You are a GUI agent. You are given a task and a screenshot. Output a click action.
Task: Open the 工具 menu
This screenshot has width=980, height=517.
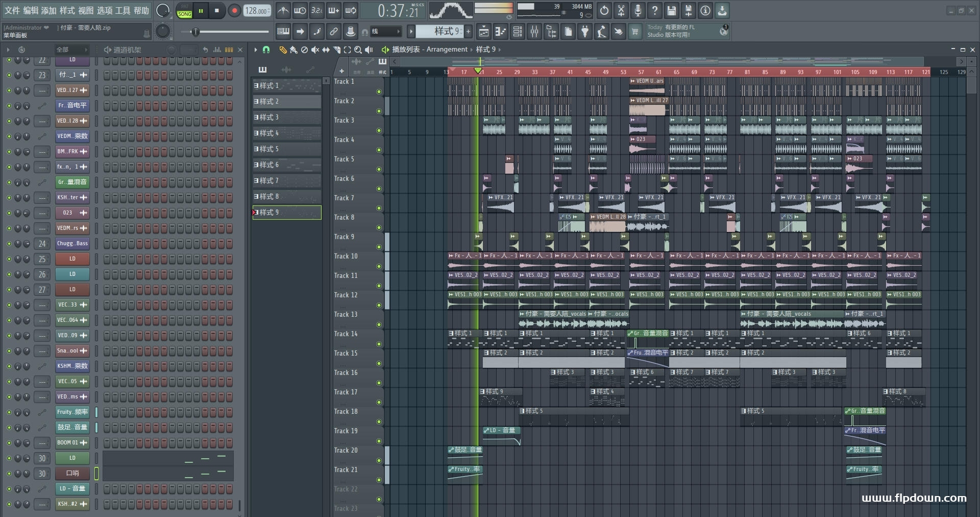[122, 11]
